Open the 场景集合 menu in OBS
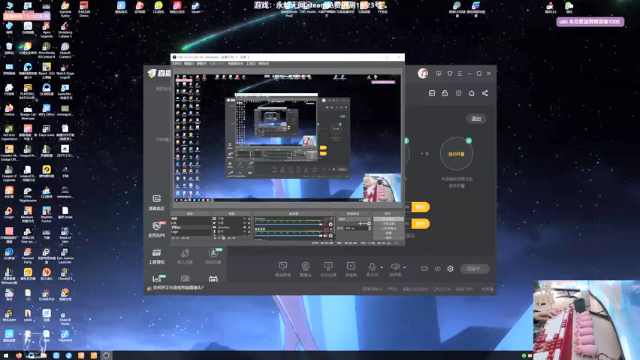 point(236,64)
